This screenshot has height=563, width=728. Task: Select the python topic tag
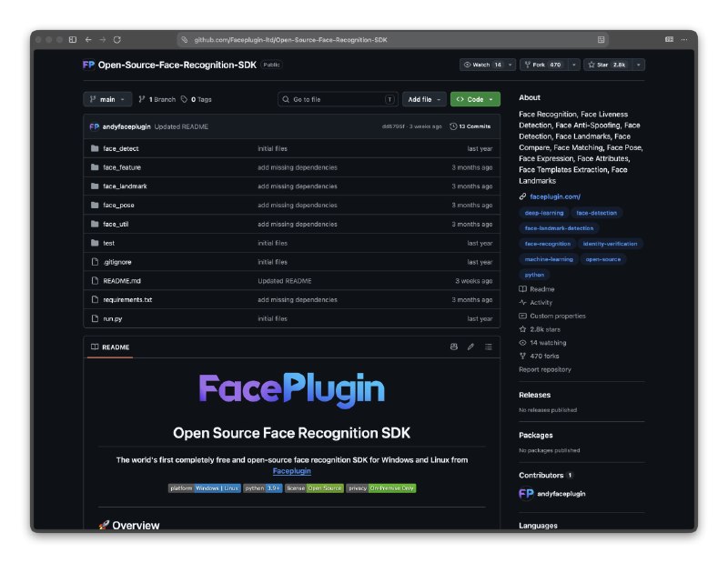tap(534, 275)
